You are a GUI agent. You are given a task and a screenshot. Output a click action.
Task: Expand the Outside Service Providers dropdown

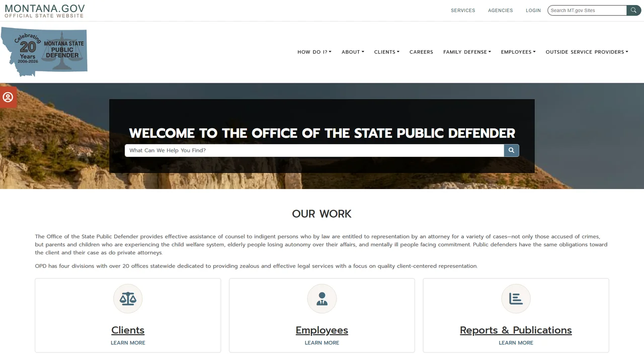587,52
